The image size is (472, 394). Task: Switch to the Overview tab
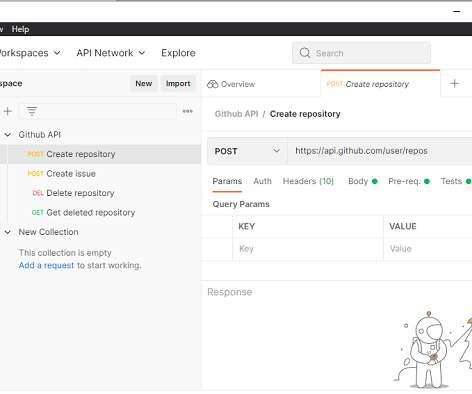click(x=231, y=84)
